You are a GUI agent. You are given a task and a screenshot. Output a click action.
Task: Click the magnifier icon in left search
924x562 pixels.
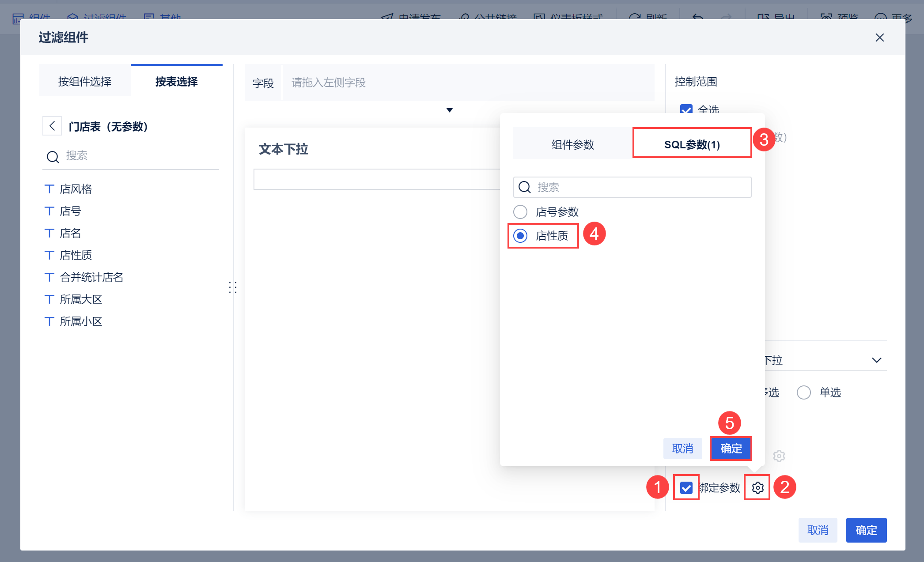(53, 156)
